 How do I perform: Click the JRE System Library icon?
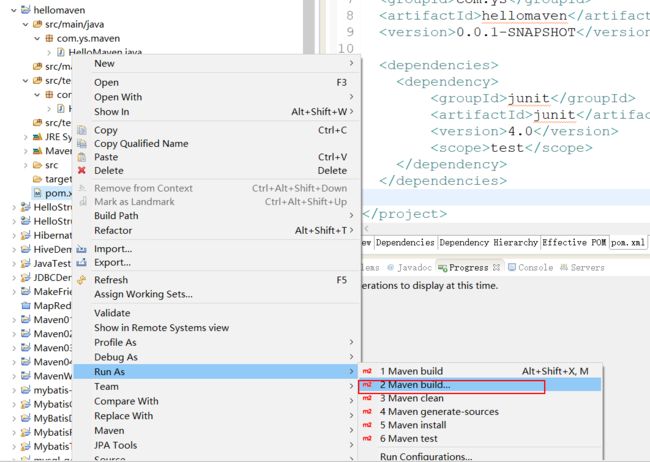[x=37, y=136]
